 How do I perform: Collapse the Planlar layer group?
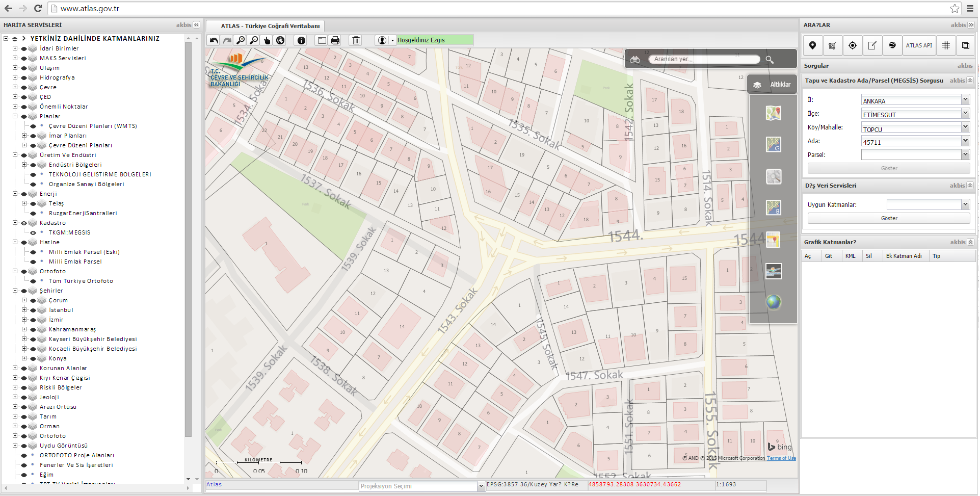15,116
